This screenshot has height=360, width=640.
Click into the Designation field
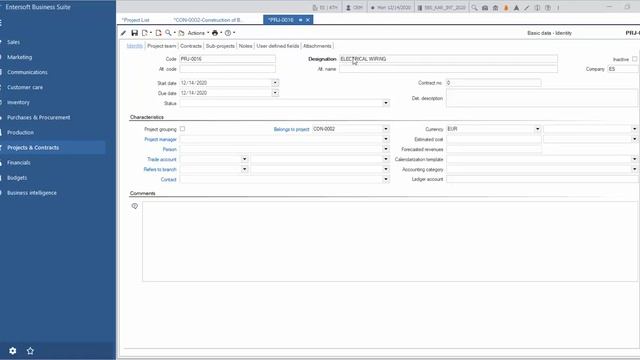(x=448, y=59)
